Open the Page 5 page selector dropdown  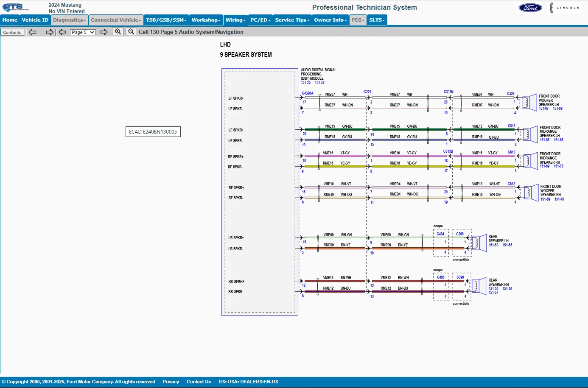(x=83, y=32)
